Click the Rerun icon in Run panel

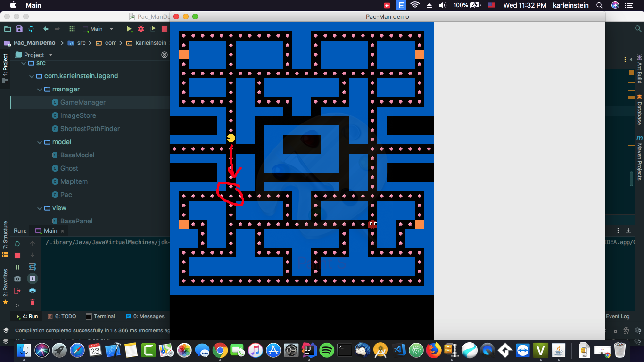tap(17, 243)
